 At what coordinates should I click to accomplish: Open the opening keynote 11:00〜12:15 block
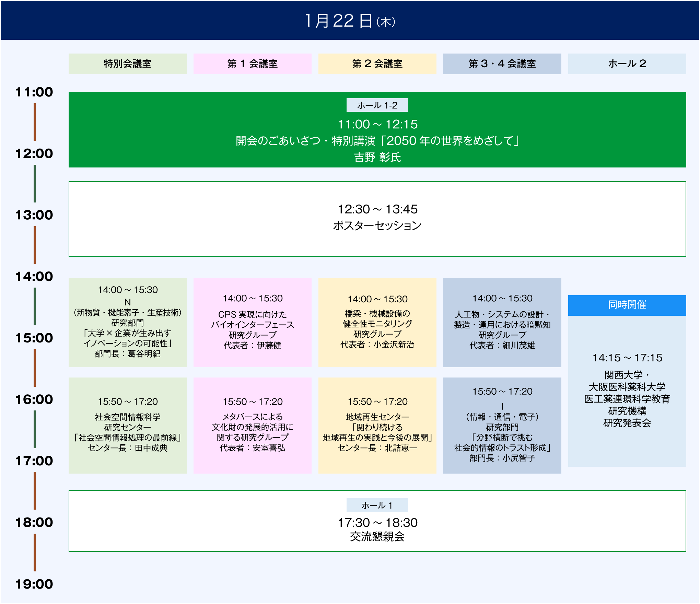tap(377, 141)
